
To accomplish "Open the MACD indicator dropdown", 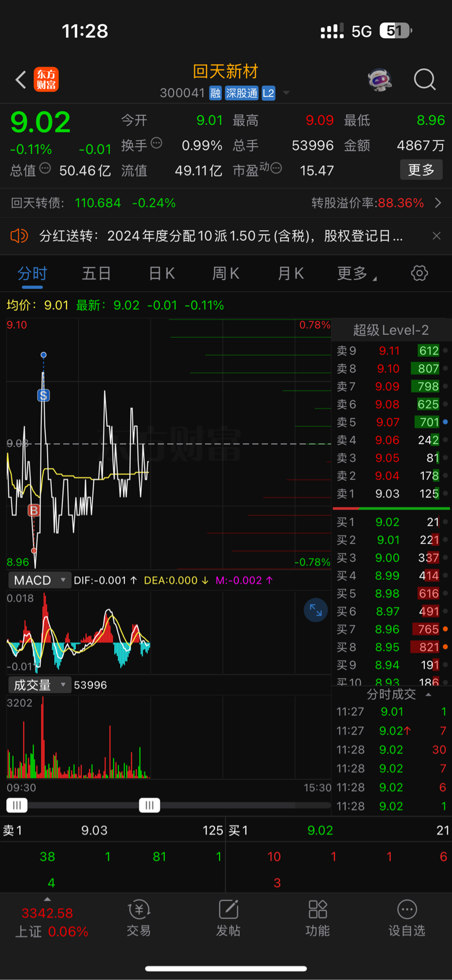I will 39,580.
